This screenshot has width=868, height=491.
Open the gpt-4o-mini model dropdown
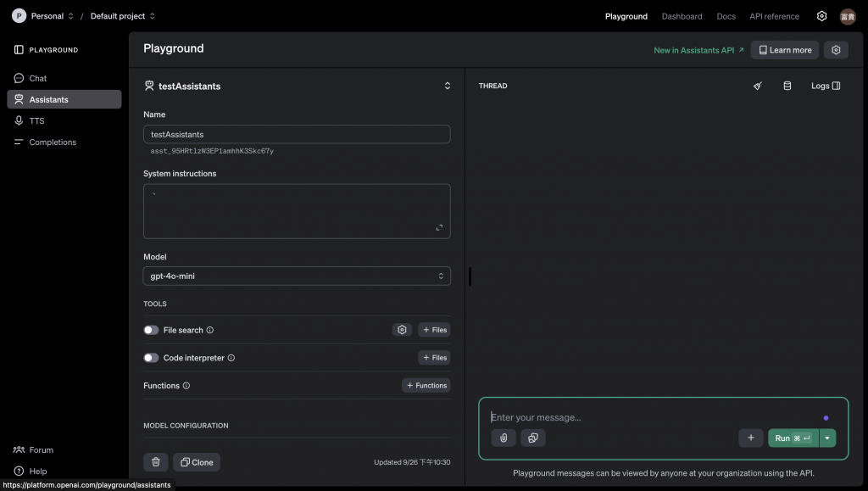point(297,276)
